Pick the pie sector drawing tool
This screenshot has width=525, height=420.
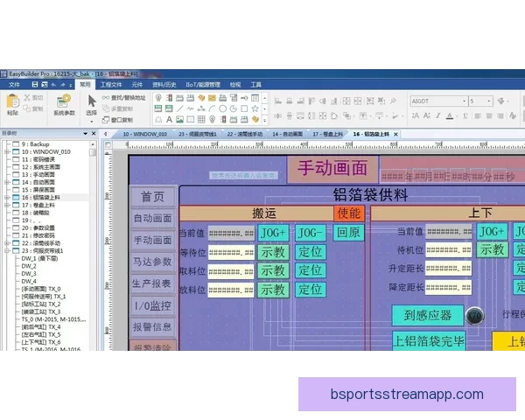coord(234,108)
